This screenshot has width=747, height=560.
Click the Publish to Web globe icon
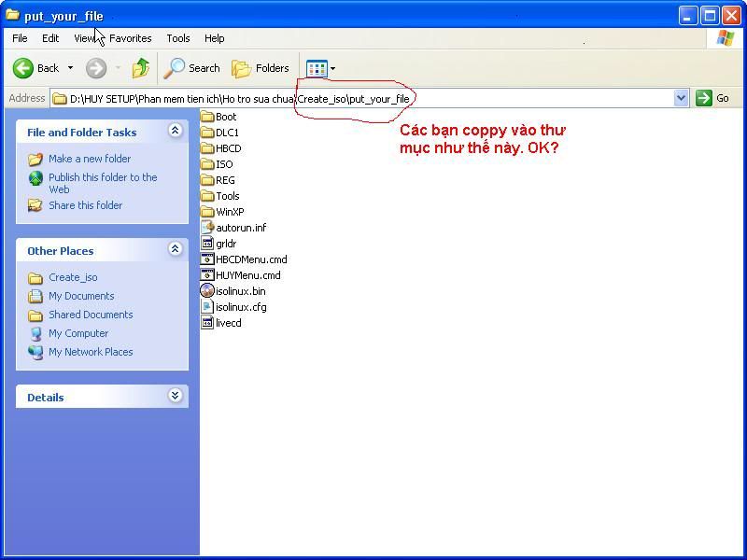[x=35, y=178]
